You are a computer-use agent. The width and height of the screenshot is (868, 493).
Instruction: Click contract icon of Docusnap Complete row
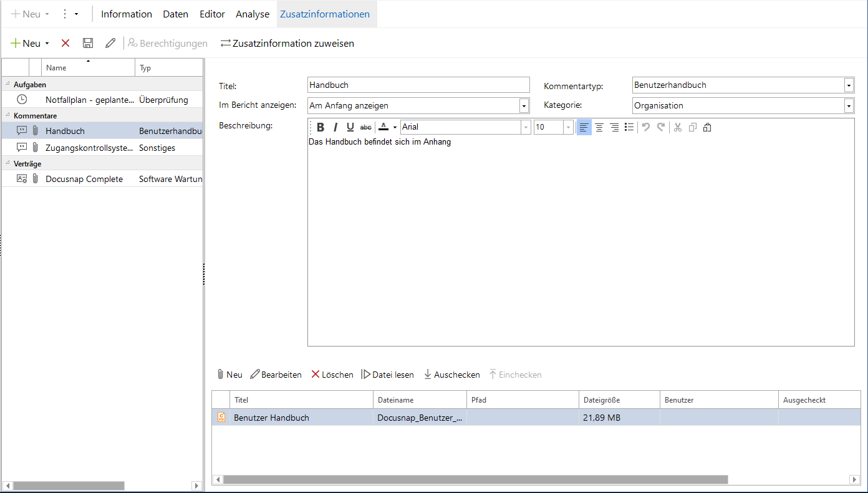pos(22,179)
